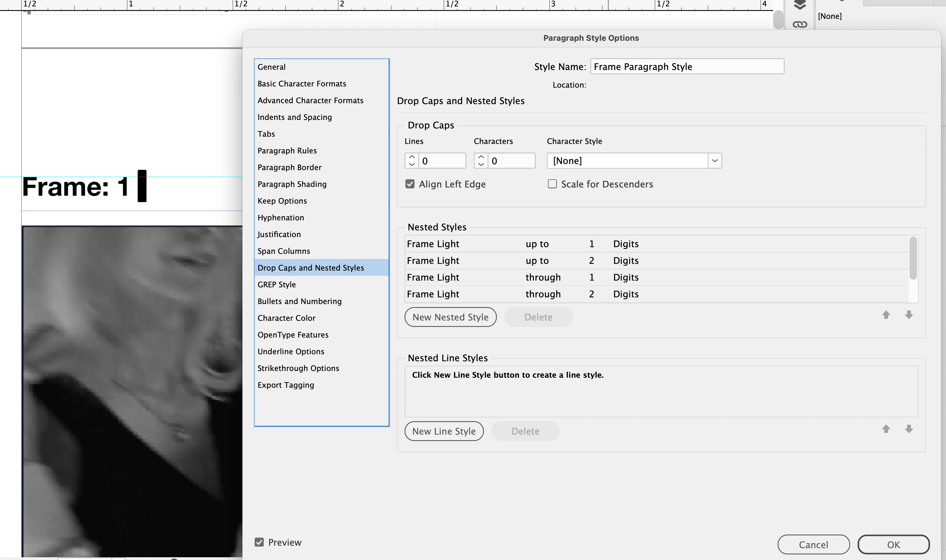
Task: Click the Links panel chain icon
Action: (x=800, y=25)
